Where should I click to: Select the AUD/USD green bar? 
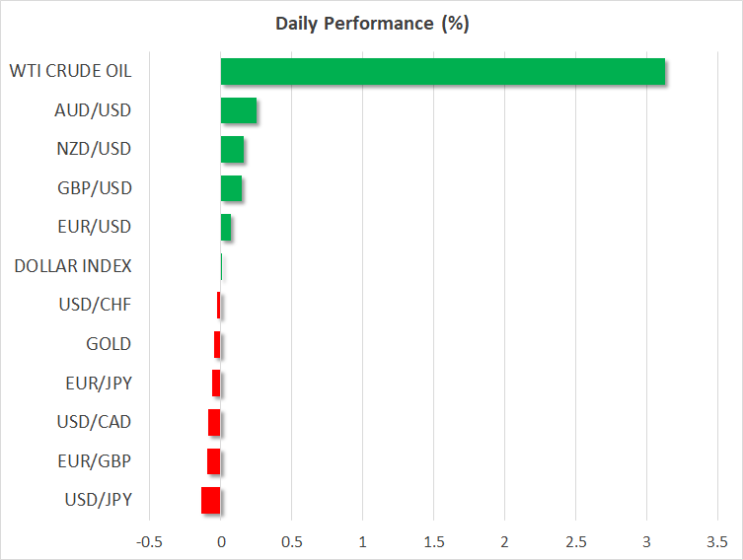tap(238, 110)
